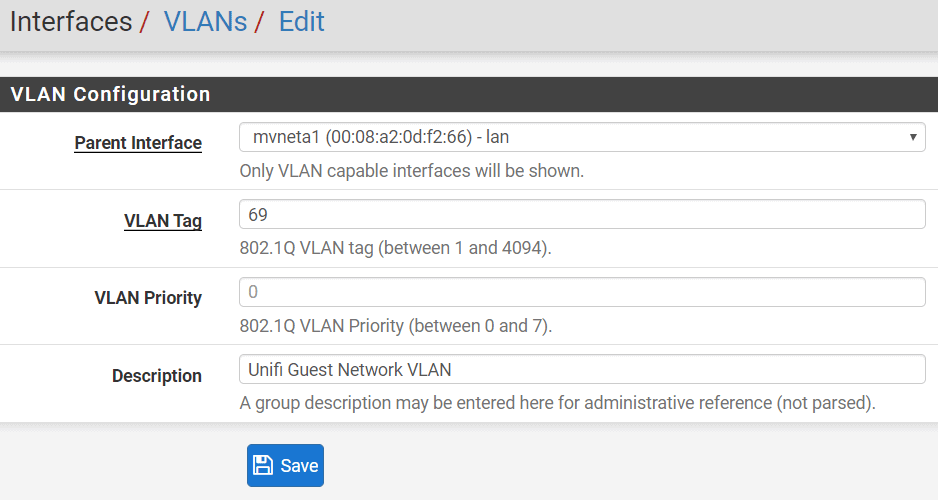Click into the VLAN Priority input field
938x500 pixels.
click(x=582, y=292)
